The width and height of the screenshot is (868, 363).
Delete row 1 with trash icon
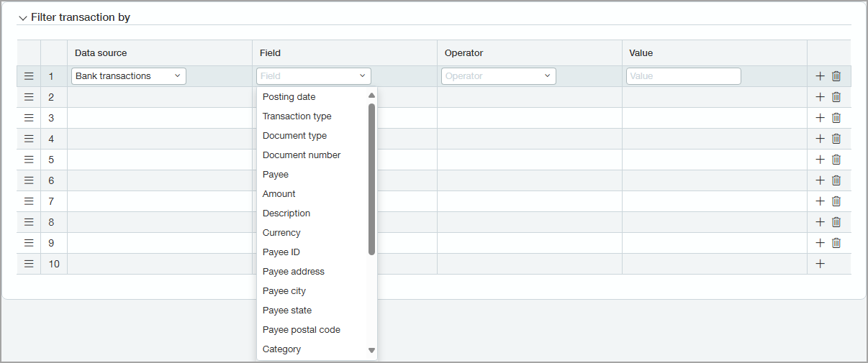pos(836,76)
